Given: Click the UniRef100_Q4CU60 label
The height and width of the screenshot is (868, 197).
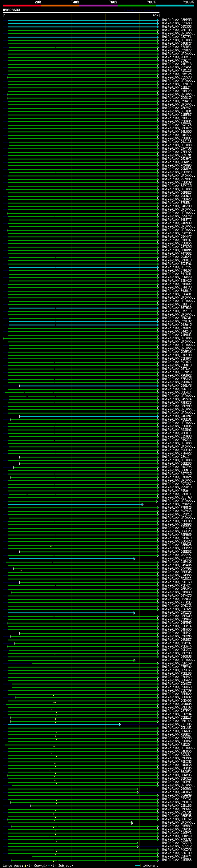Looking at the screenshot, I should pos(177,792).
